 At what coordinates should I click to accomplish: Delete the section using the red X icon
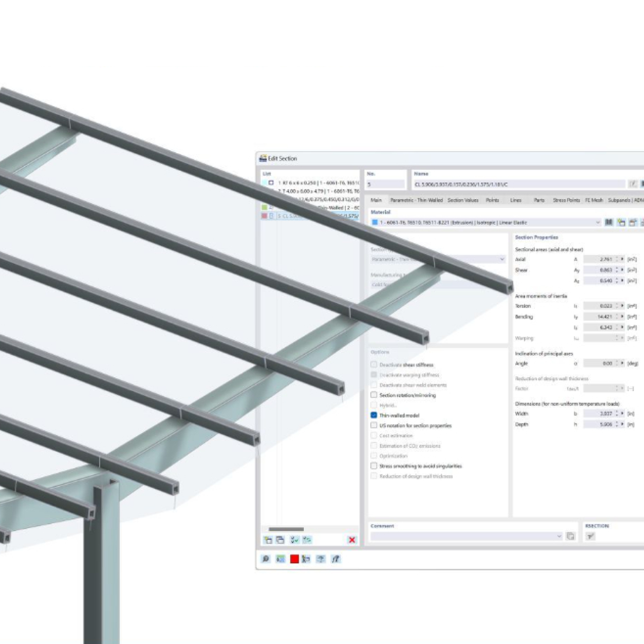coord(352,540)
